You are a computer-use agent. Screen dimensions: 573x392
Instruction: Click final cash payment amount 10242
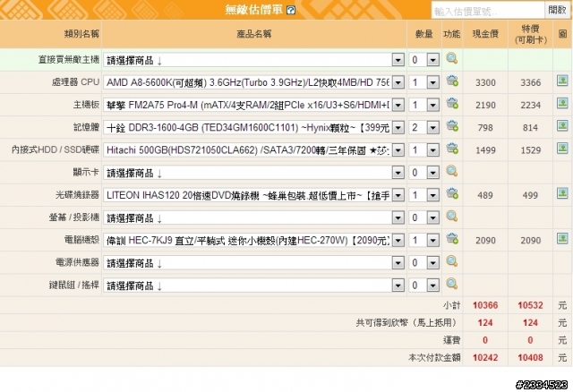point(485,357)
